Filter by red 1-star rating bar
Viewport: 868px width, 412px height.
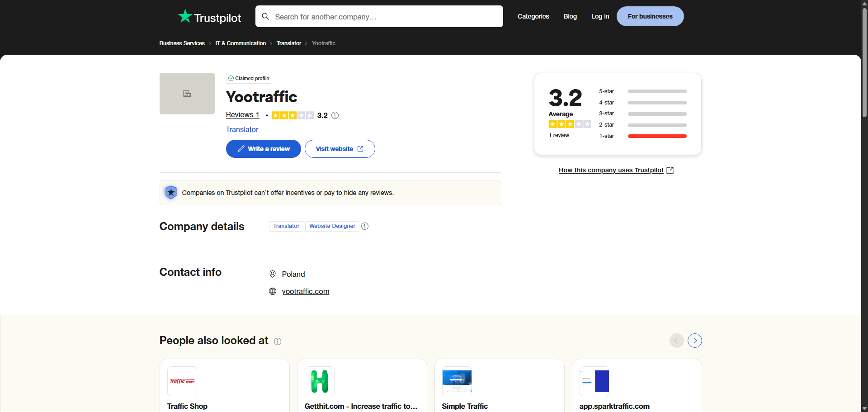tap(643, 136)
